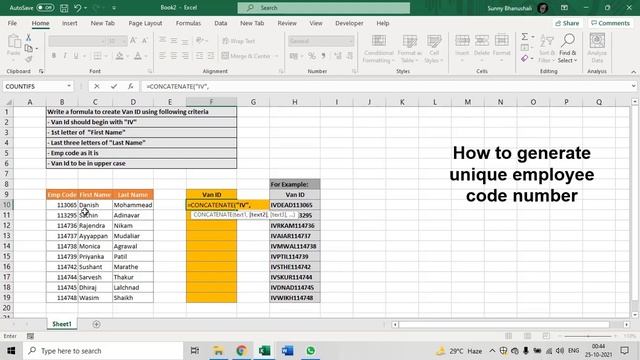Viewport: 640px width, 360px height.
Task: Toggle the AutoSave switch
Action: pos(45,7)
